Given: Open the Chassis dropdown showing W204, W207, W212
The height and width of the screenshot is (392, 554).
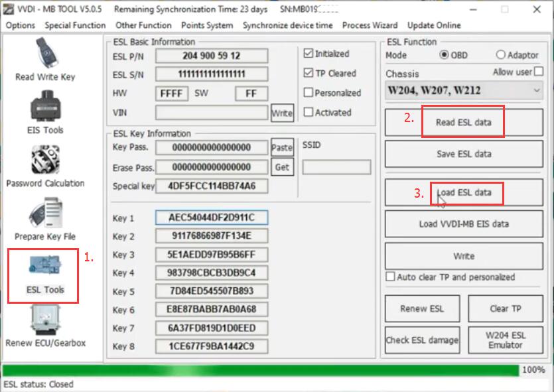Looking at the screenshot, I should [463, 90].
